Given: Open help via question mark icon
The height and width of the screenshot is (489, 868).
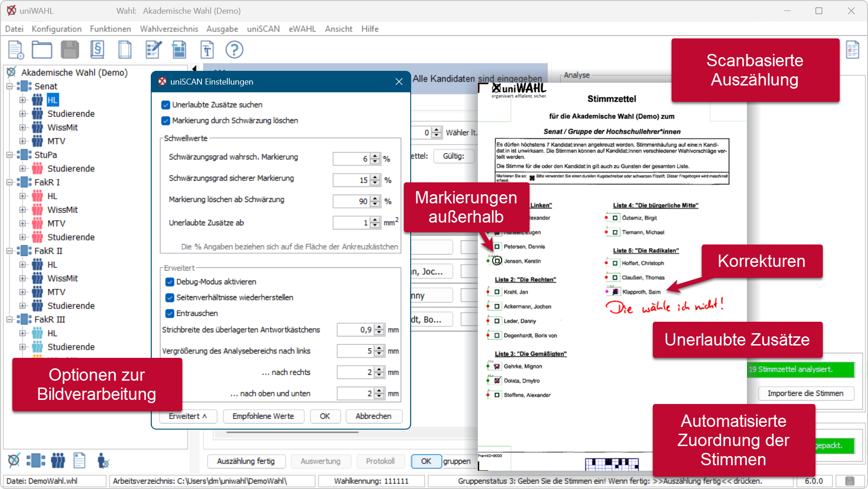Looking at the screenshot, I should point(234,50).
